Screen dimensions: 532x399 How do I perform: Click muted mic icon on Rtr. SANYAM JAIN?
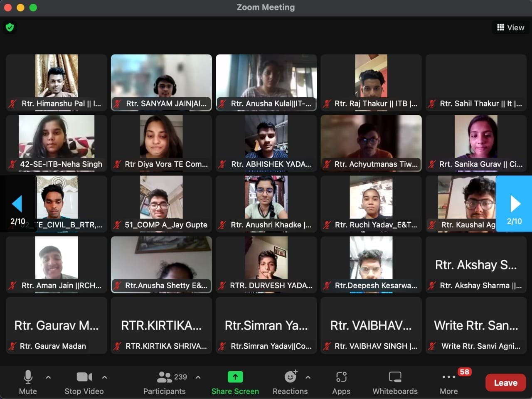(x=118, y=103)
